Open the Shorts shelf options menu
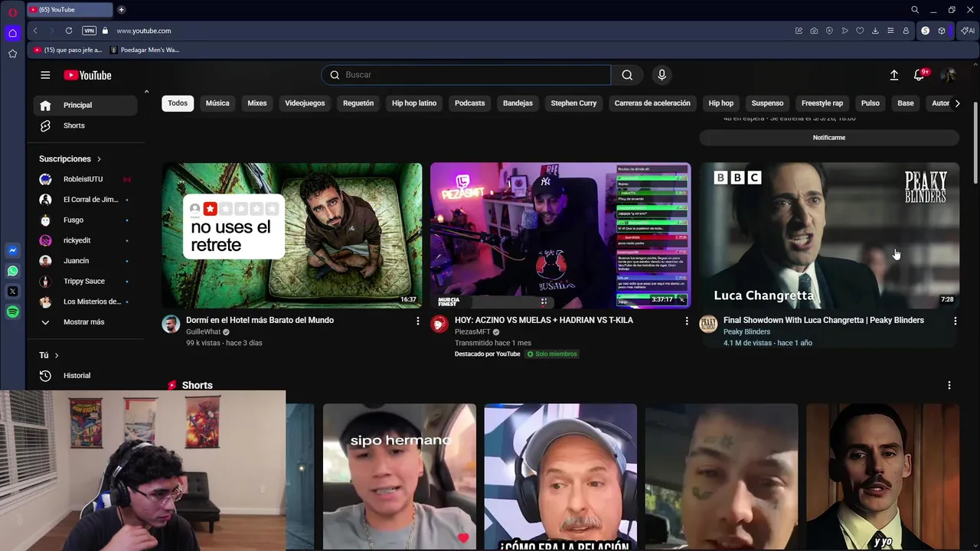This screenshot has width=980, height=551. point(949,386)
